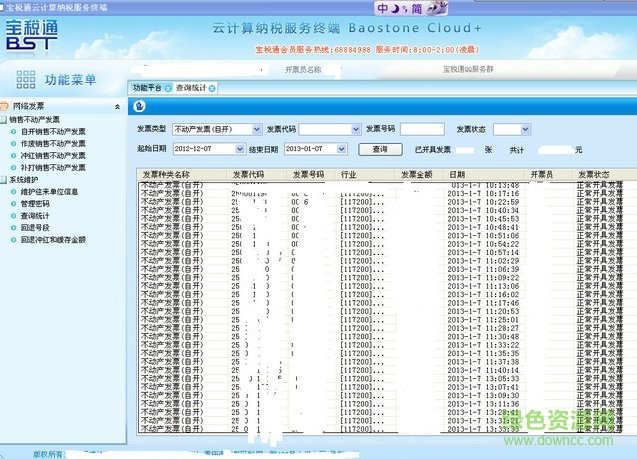The image size is (637, 459).
Task: Click the 网络发票 folder icon
Action: click(6, 106)
